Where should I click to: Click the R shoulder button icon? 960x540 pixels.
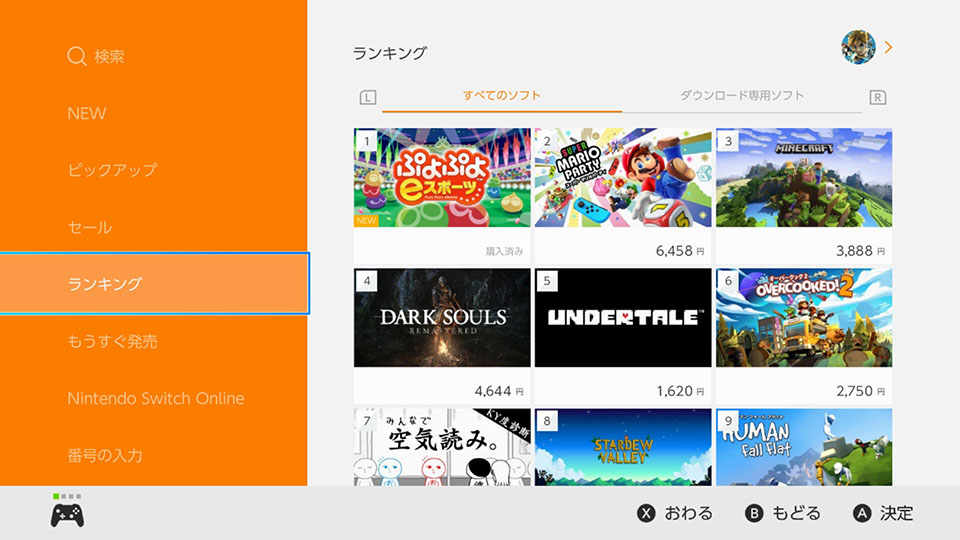(x=877, y=97)
